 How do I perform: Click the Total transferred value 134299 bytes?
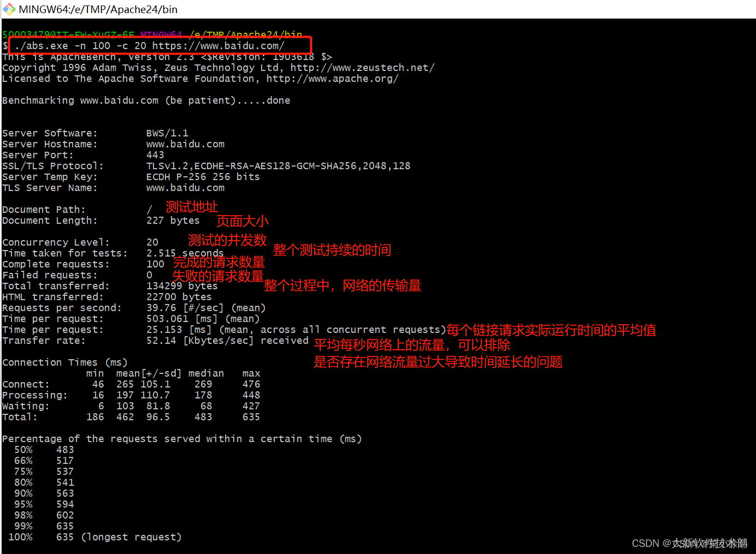click(x=182, y=286)
